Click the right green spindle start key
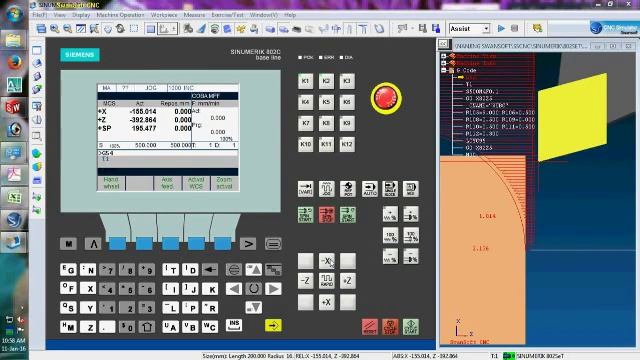This screenshot has width=640, height=360. pos(348,215)
